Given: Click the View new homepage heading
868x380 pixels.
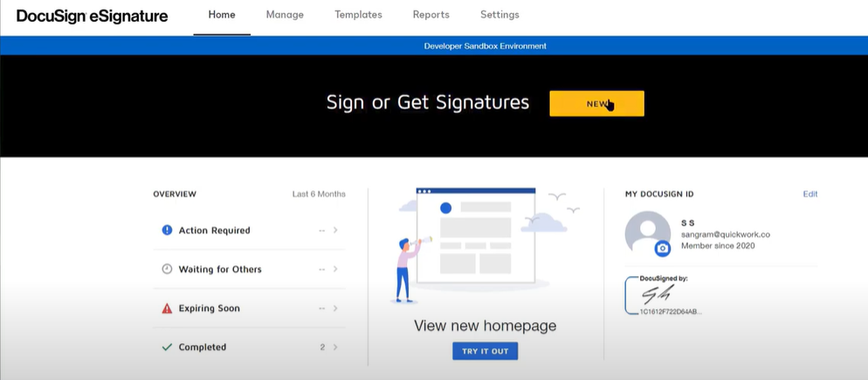Looking at the screenshot, I should coord(486,326).
